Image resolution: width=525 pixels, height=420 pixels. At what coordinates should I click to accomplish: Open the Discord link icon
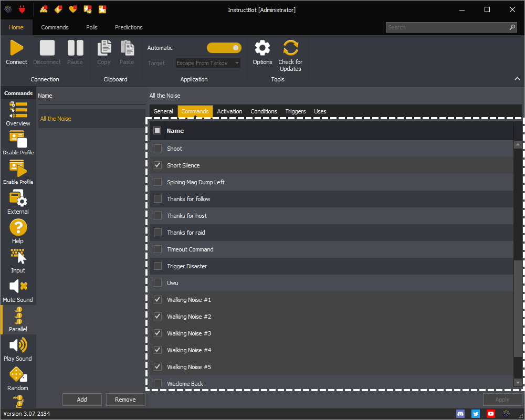[x=460, y=414]
